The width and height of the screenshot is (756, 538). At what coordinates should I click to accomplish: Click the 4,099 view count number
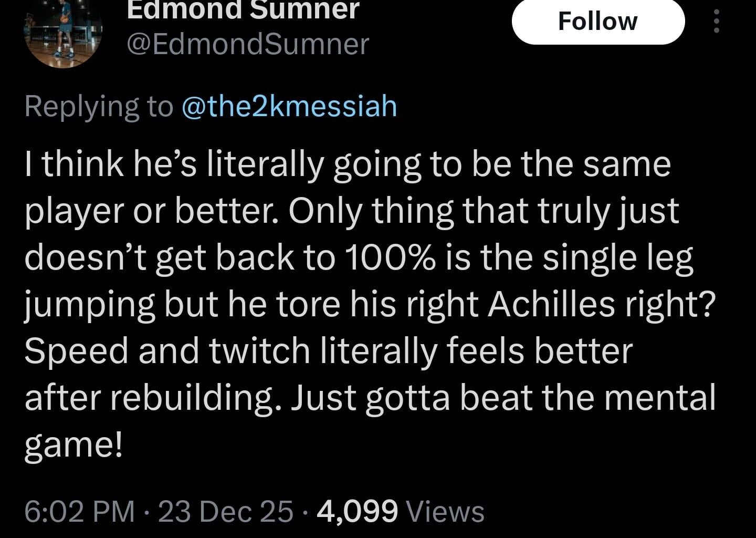pos(358,511)
